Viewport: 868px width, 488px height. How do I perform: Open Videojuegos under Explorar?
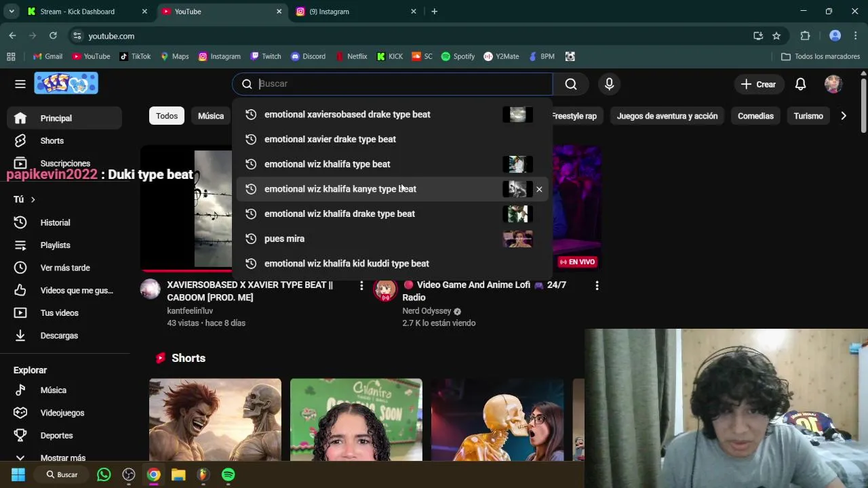[64, 413]
